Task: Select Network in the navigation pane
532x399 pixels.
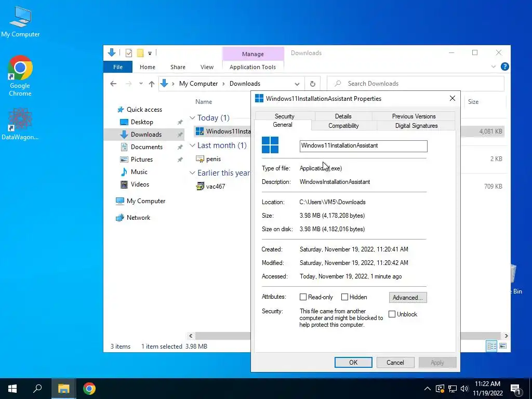Action: (138, 218)
